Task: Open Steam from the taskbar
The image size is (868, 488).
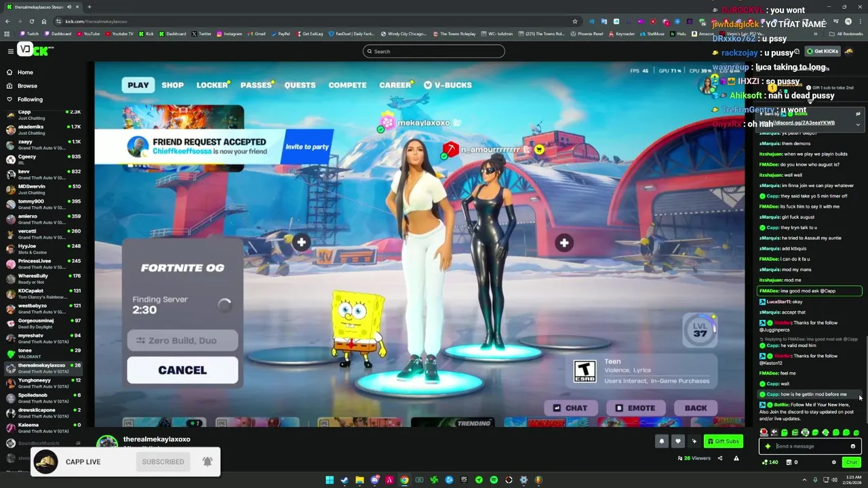Action: [x=344, y=480]
